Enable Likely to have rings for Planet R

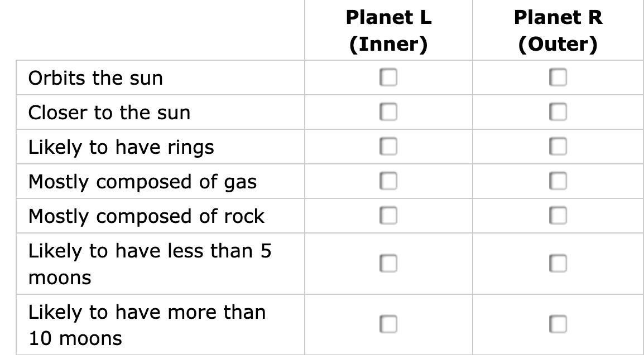(x=558, y=147)
